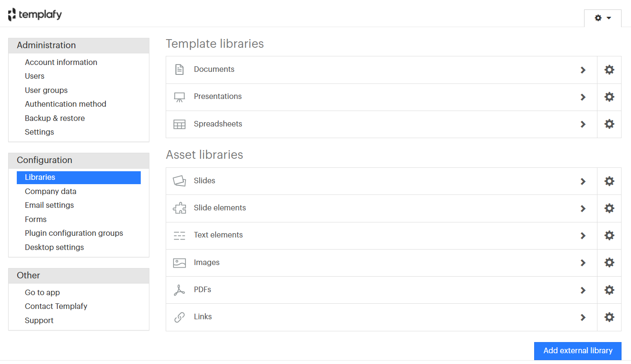Expand the Text elements chevron
The width and height of the screenshot is (631, 364).
point(583,235)
